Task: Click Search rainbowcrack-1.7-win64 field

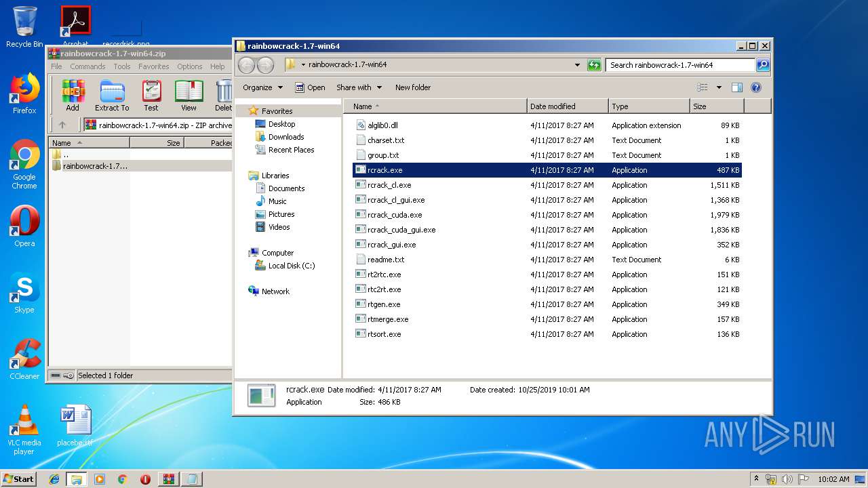Action: tap(680, 65)
